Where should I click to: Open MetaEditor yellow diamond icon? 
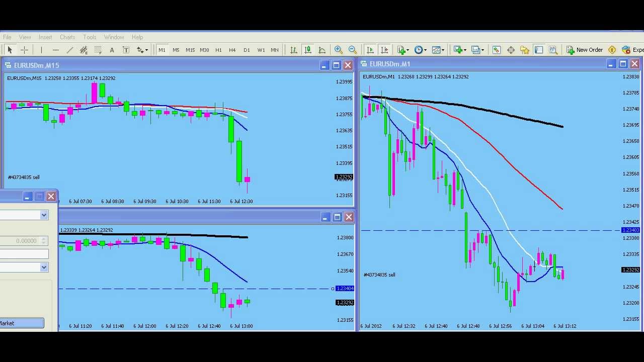612,50
